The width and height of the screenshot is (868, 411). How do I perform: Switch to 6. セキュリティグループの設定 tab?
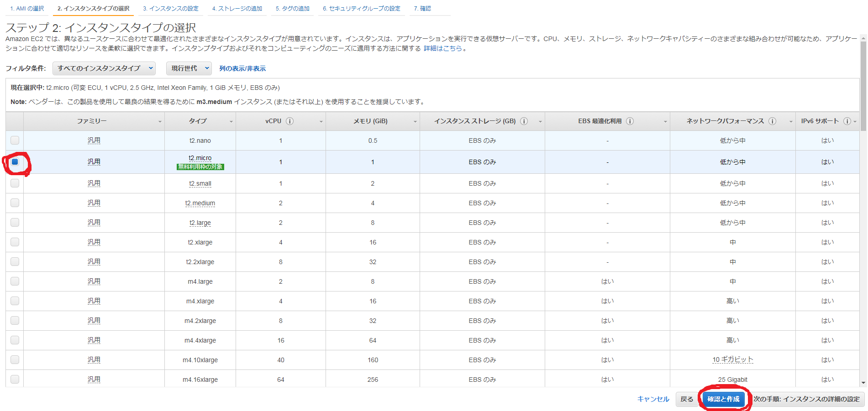(361, 9)
